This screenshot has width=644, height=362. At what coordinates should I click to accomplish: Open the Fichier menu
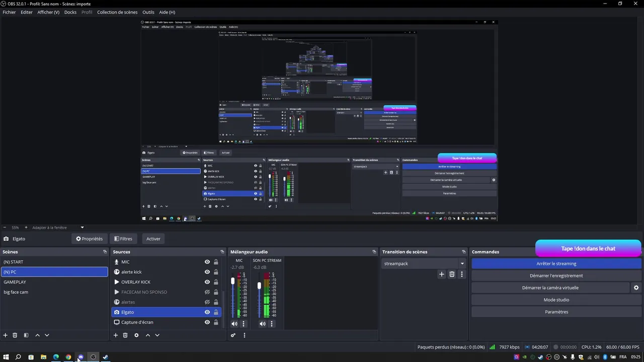coord(9,12)
